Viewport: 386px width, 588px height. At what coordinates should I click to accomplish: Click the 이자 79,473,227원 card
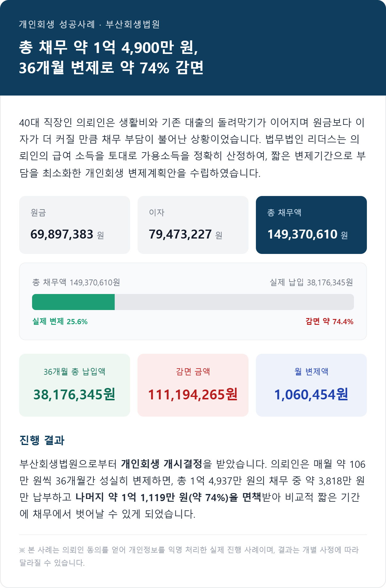click(193, 225)
